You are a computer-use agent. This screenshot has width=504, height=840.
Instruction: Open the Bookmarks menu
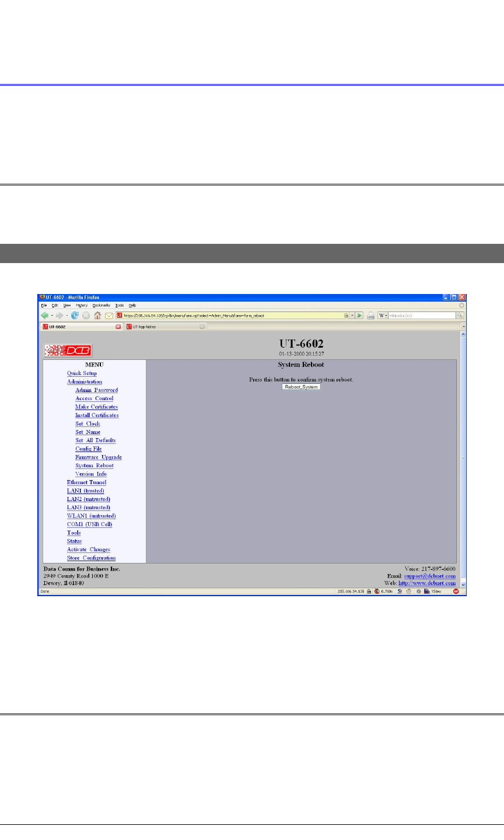101,305
